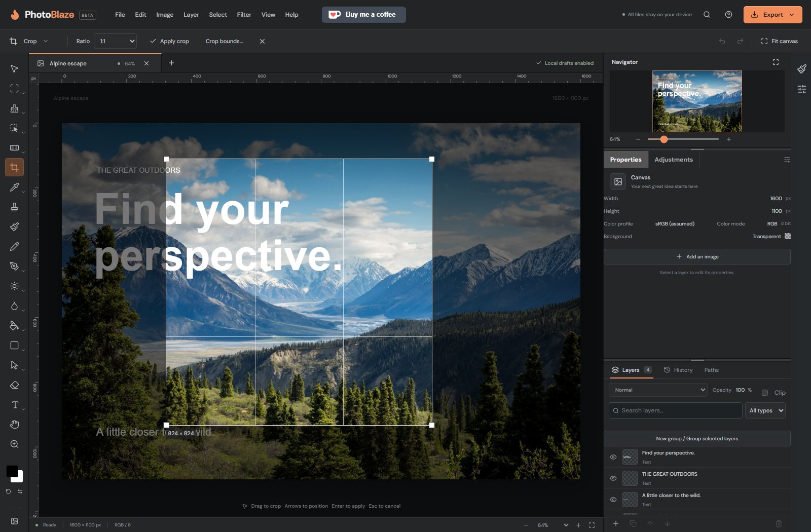Click the Navigator zoom slider handle
Image resolution: width=811 pixels, height=532 pixels.
coord(663,139)
